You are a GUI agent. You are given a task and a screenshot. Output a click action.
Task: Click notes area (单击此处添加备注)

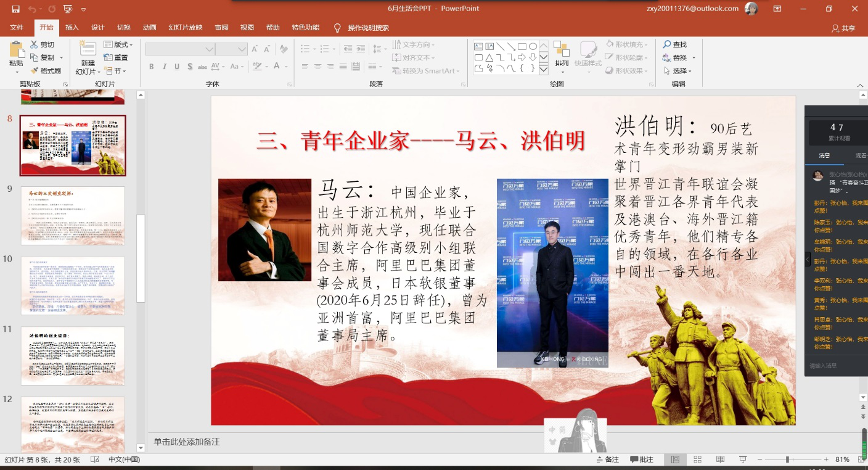coord(187,442)
